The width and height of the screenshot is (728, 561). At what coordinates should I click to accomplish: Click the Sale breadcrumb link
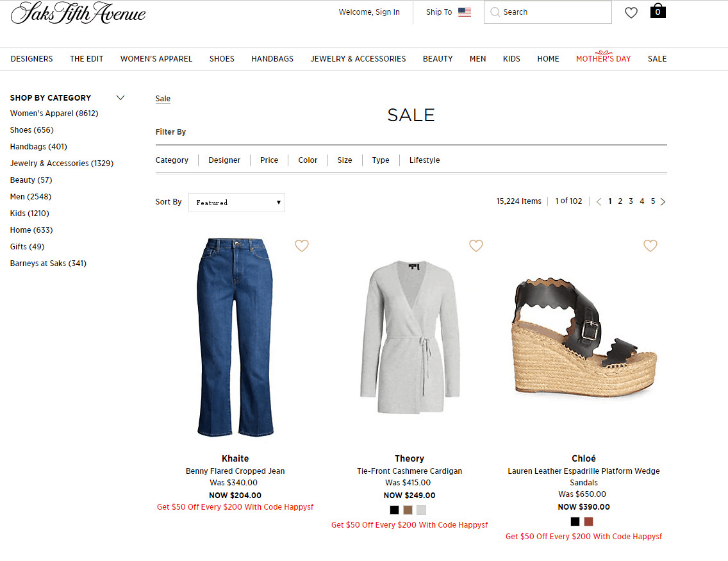(163, 99)
